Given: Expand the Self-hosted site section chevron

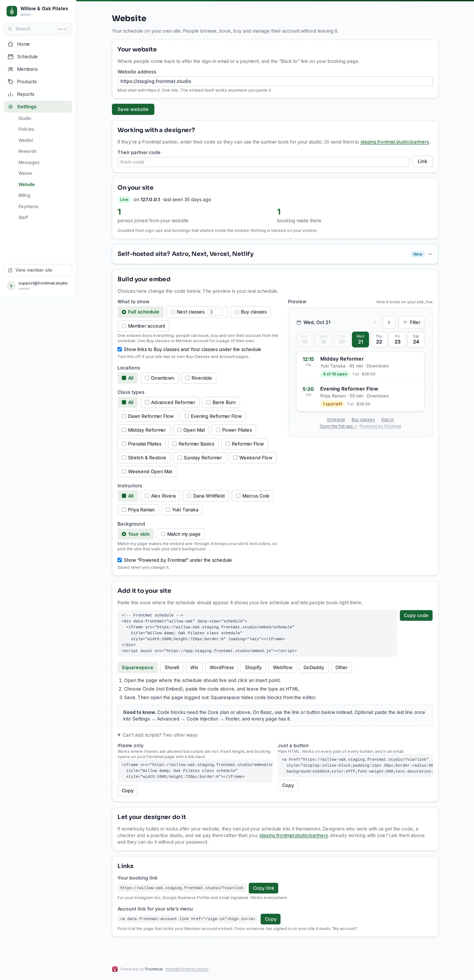Looking at the screenshot, I should 430,254.
